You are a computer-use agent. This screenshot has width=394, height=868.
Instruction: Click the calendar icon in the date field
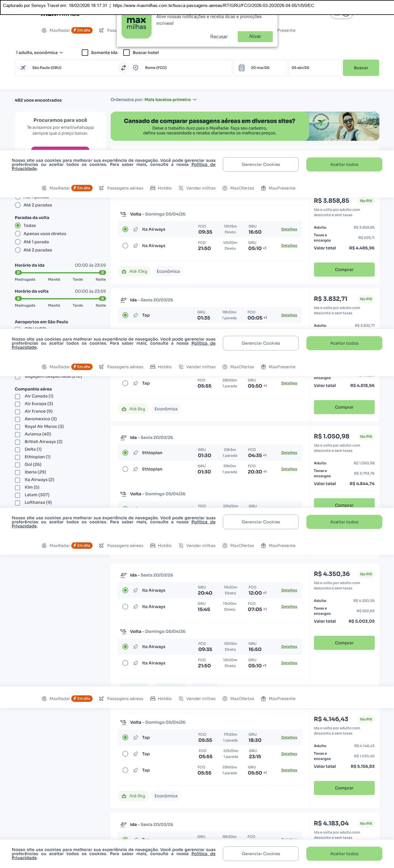click(x=242, y=68)
